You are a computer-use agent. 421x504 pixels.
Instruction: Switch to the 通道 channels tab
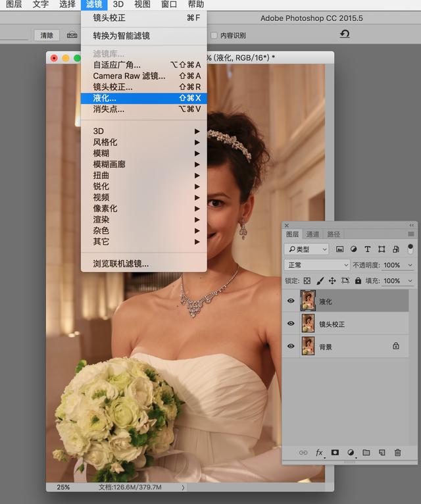click(x=312, y=234)
